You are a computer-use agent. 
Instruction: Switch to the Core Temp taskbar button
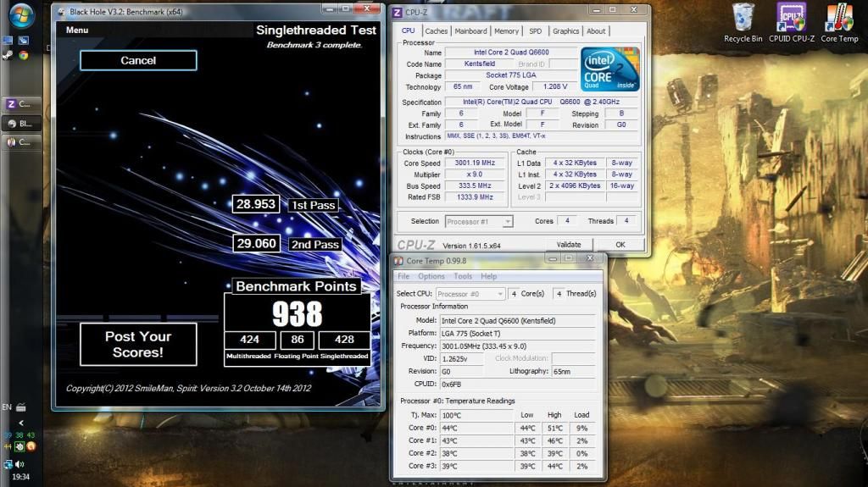(x=21, y=142)
